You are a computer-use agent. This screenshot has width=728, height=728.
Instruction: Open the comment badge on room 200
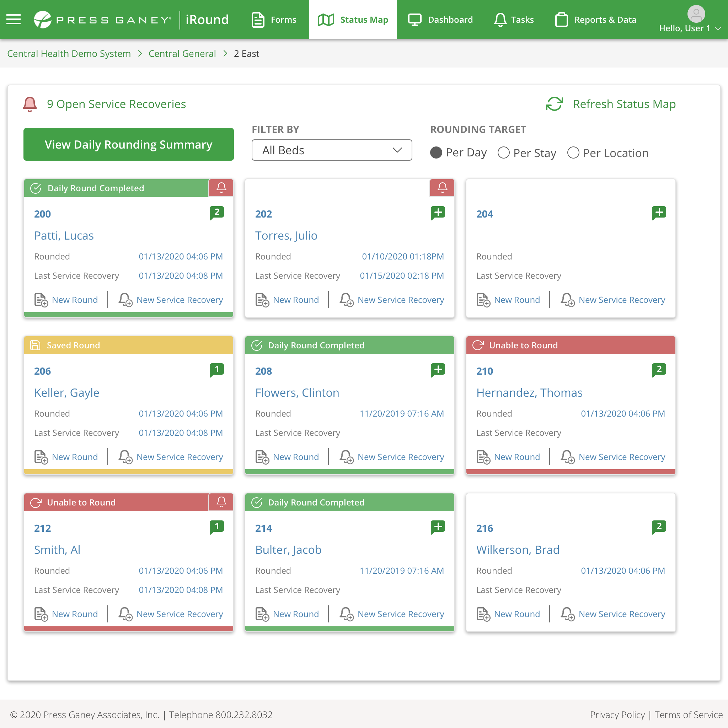click(x=217, y=213)
